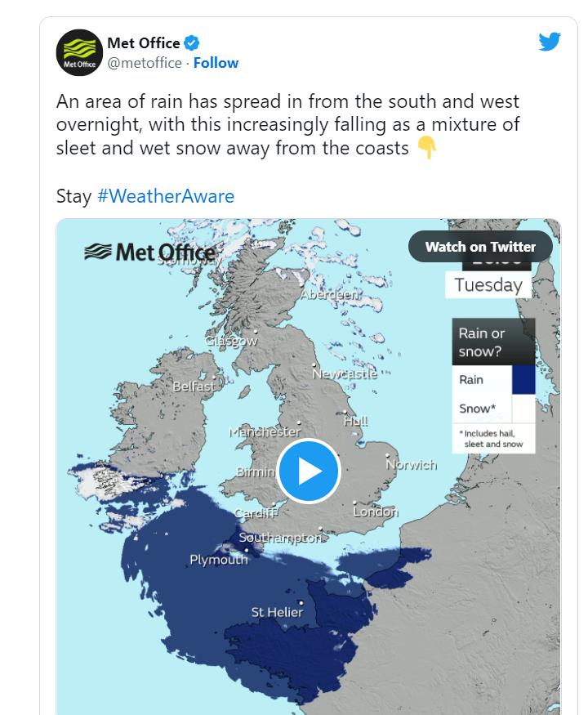Click the Follow link

(216, 63)
